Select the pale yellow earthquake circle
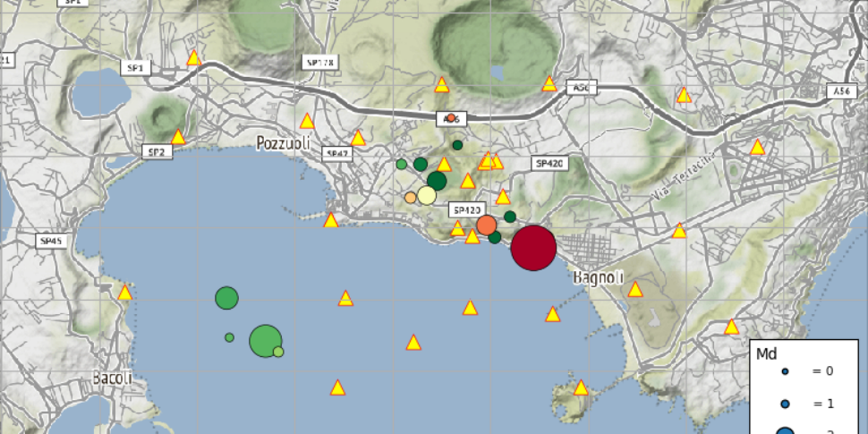This screenshot has height=434, width=868. click(426, 195)
